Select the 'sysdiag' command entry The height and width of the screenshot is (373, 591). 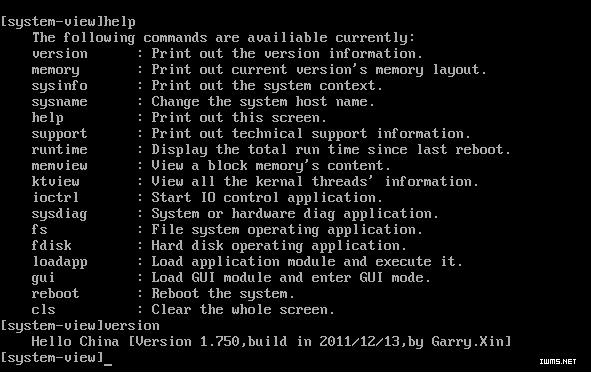click(60, 214)
